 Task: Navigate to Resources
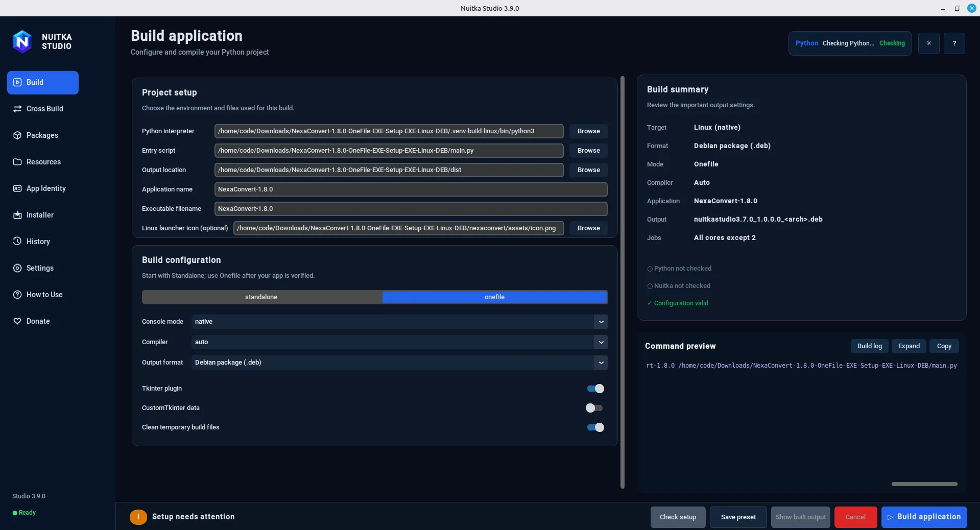[43, 162]
